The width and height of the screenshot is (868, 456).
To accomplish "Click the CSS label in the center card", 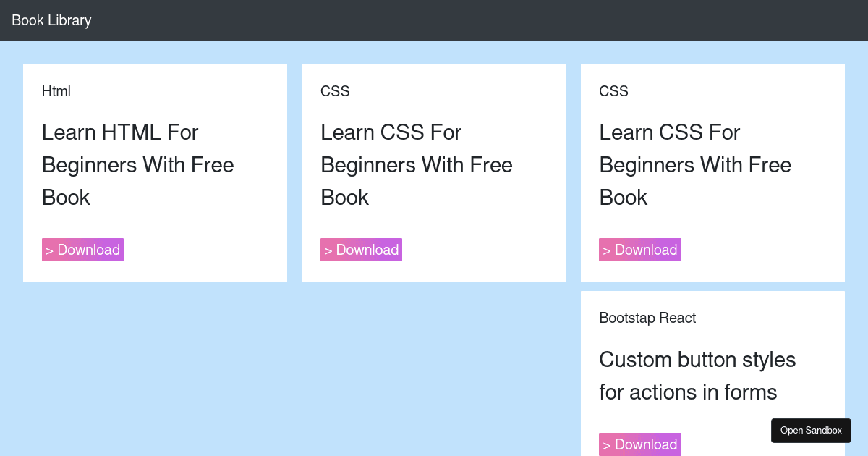I will click(335, 91).
